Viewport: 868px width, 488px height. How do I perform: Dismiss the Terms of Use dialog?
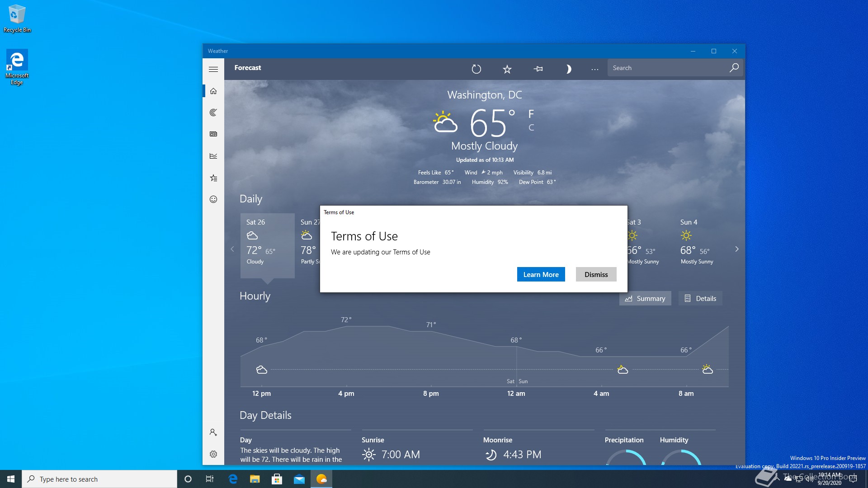[x=596, y=274]
